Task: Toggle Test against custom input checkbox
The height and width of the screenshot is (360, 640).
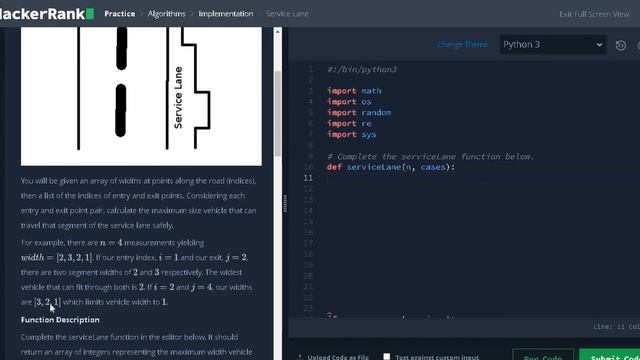Action: pyautogui.click(x=387, y=356)
